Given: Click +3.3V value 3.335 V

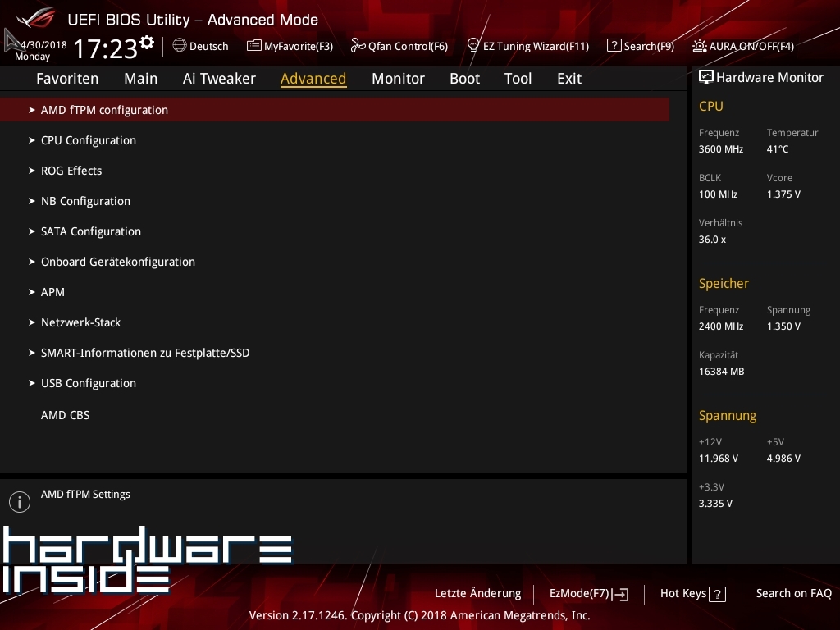Looking at the screenshot, I should coord(715,504).
